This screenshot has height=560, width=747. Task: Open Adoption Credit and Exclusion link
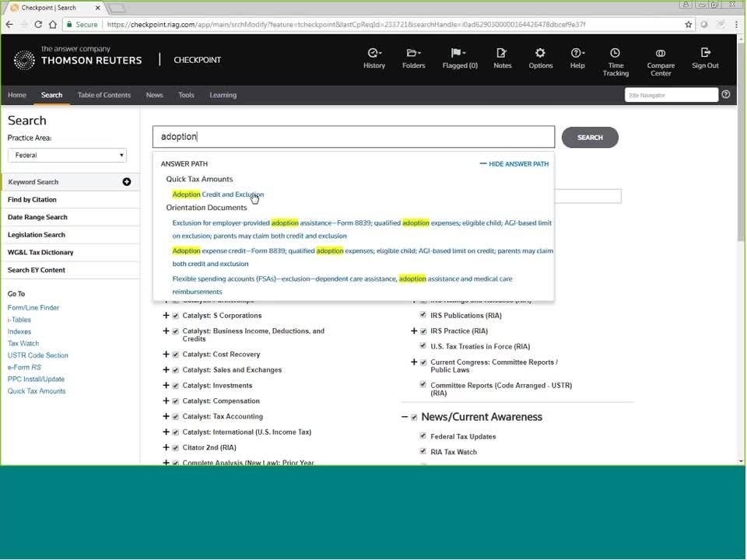tap(218, 194)
